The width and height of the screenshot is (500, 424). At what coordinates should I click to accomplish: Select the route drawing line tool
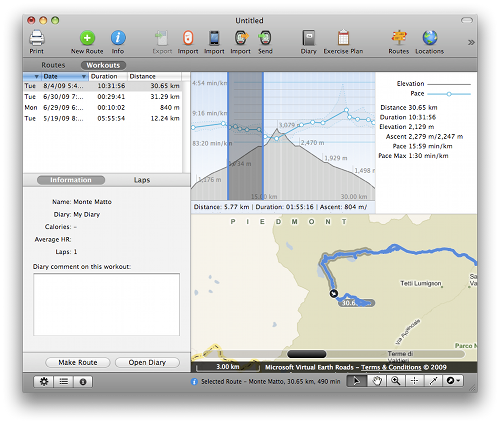pyautogui.click(x=433, y=381)
